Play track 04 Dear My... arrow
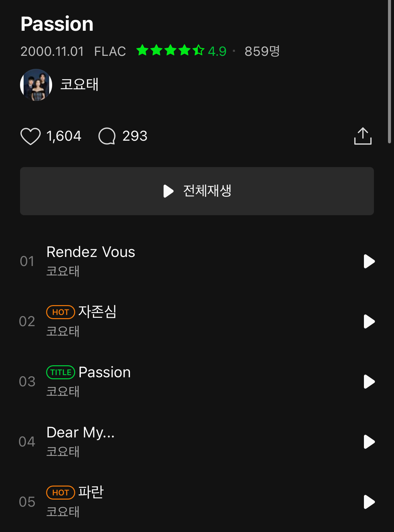The width and height of the screenshot is (394, 532). (369, 442)
